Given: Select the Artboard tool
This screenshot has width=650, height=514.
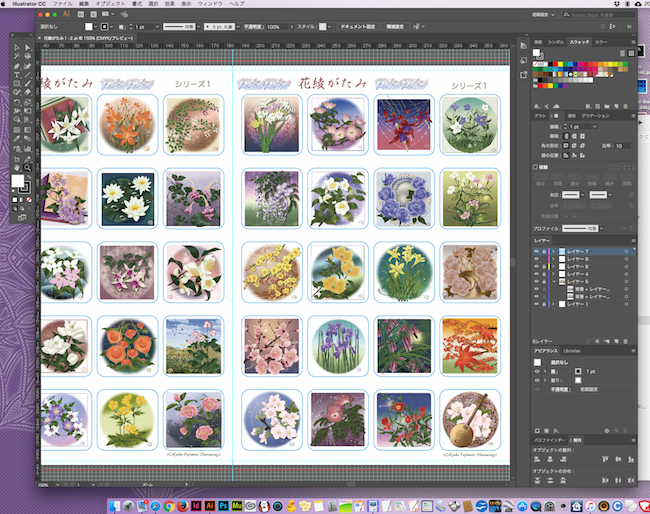Looking at the screenshot, I should [x=17, y=158].
